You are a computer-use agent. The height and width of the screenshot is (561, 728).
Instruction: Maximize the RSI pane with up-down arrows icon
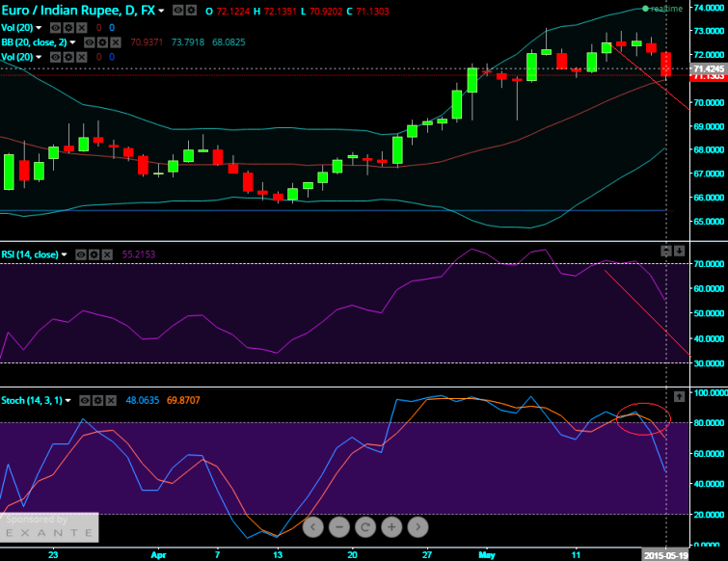(x=666, y=251)
